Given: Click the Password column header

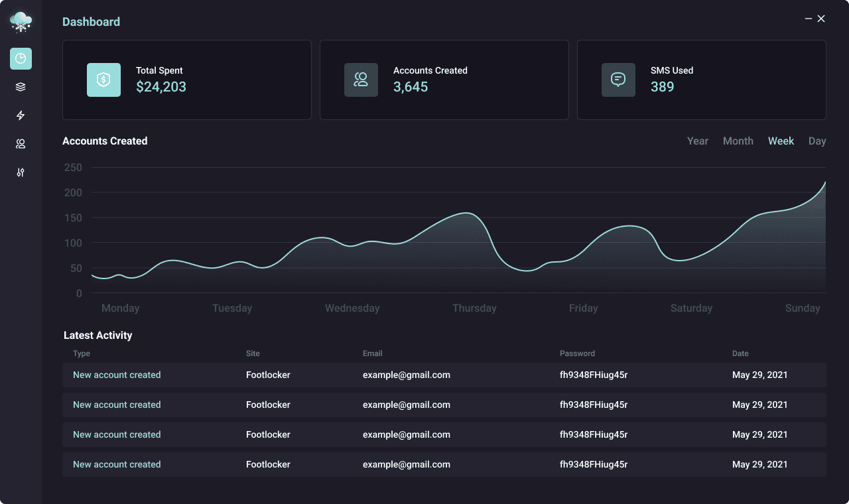Looking at the screenshot, I should pyautogui.click(x=577, y=353).
